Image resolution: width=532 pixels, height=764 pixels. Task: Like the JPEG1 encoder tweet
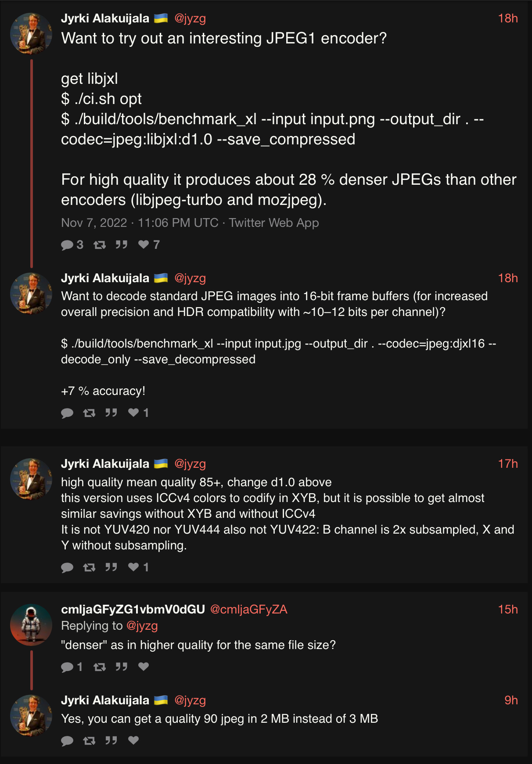[144, 244]
